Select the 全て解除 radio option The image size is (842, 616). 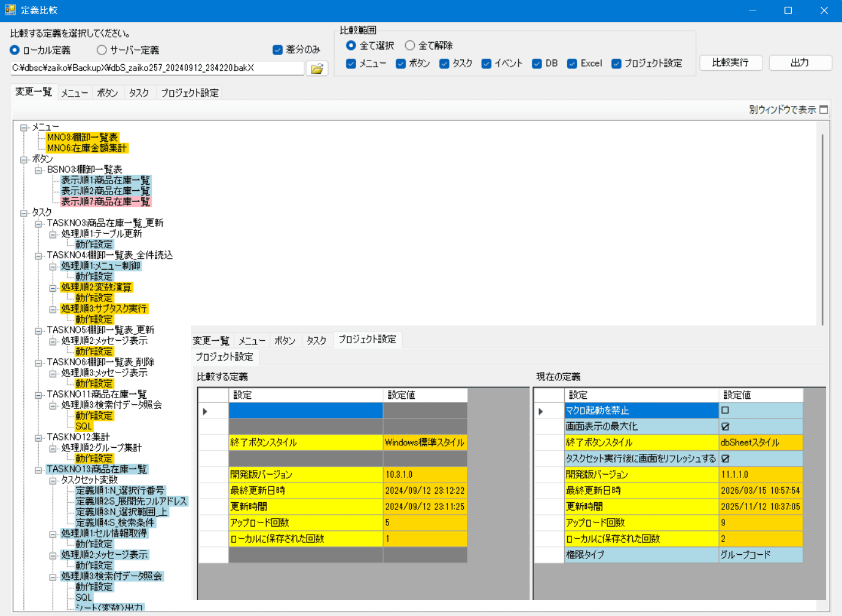pyautogui.click(x=410, y=46)
